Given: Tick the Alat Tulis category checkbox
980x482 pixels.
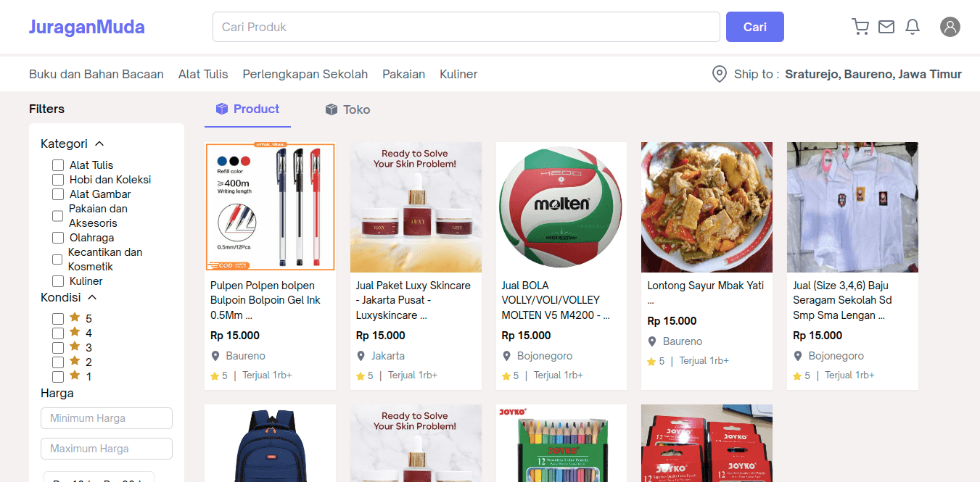Looking at the screenshot, I should click(x=58, y=165).
